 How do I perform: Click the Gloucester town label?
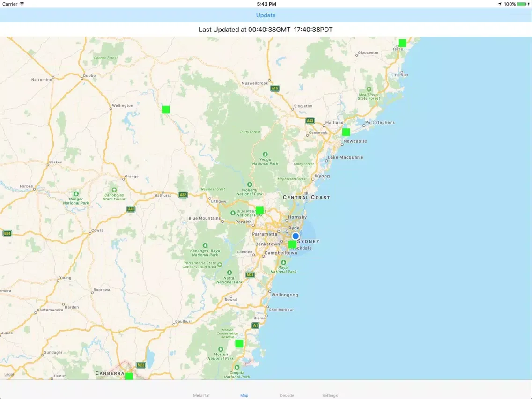click(368, 52)
